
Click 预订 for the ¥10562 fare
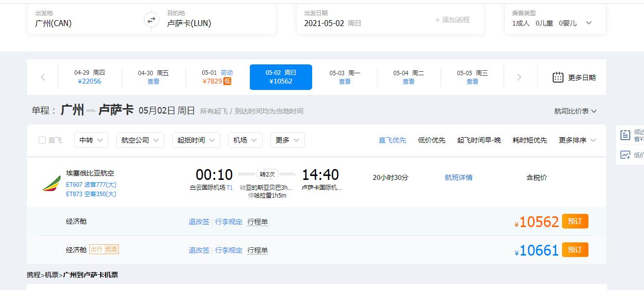575,221
